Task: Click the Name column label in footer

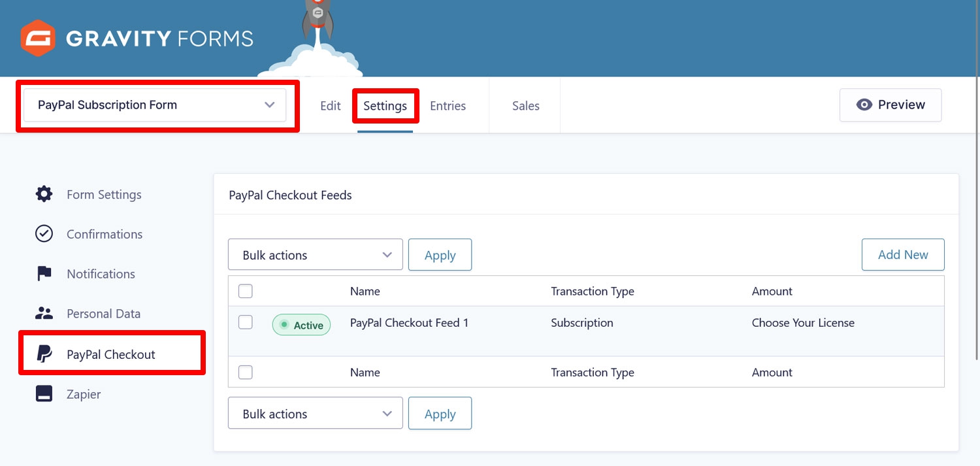Action: 365,373
